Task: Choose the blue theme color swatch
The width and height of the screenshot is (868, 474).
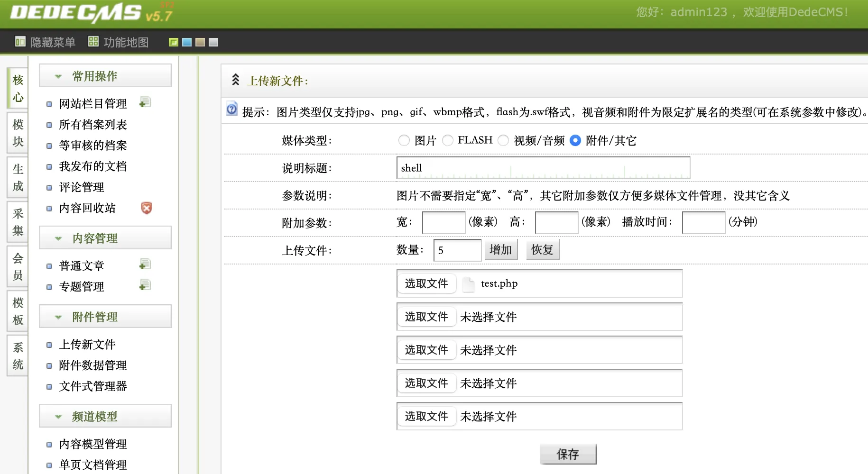Action: click(187, 42)
